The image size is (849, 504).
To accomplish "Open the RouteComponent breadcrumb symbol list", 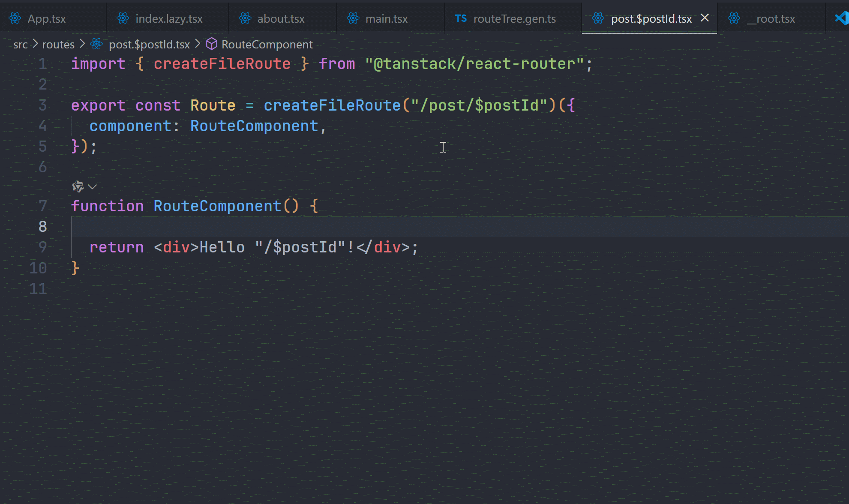I will pyautogui.click(x=267, y=44).
